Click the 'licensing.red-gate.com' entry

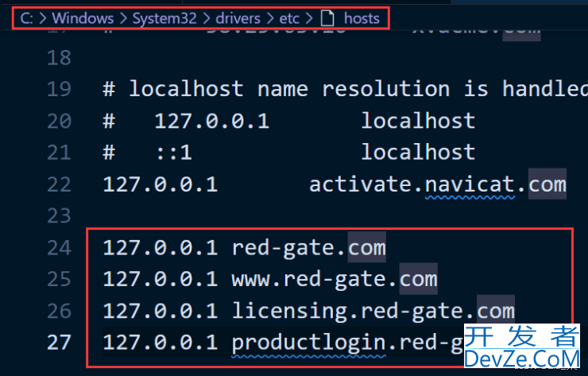coord(373,311)
